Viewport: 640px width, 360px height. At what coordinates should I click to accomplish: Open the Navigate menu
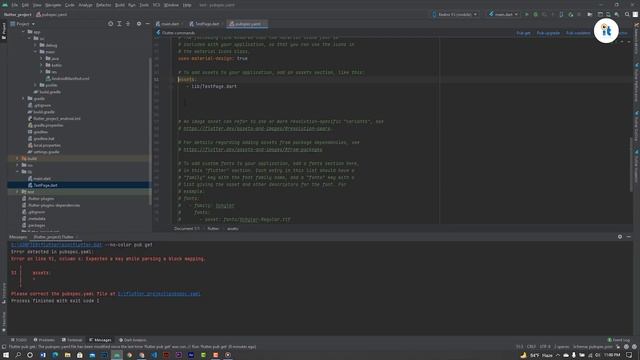coord(53,5)
